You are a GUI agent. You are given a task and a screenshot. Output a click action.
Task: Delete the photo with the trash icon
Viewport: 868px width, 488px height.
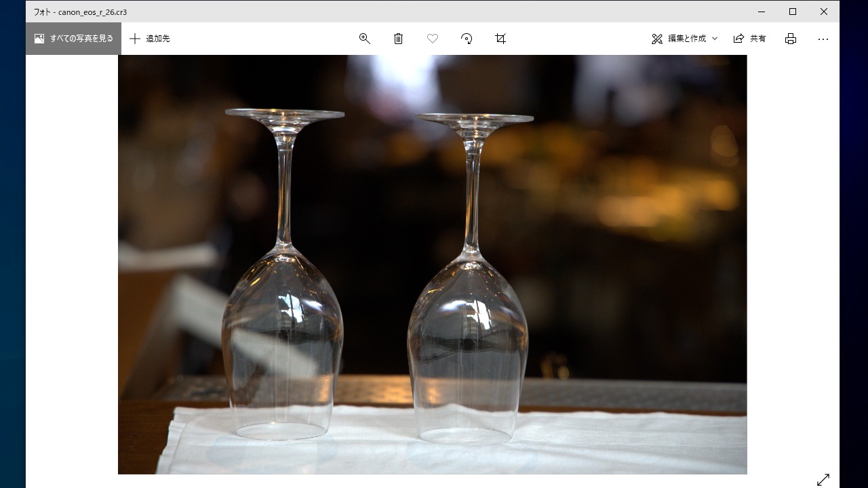(399, 39)
